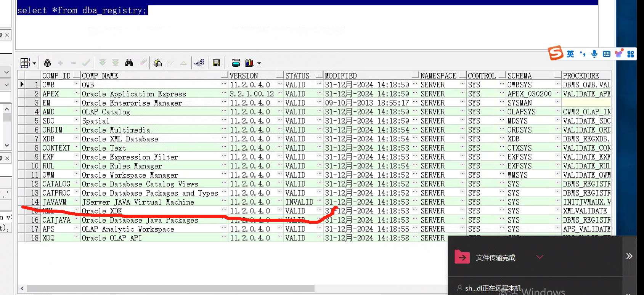This screenshot has width=644, height=295.
Task: Click the STATUS column header
Action: [x=304, y=75]
